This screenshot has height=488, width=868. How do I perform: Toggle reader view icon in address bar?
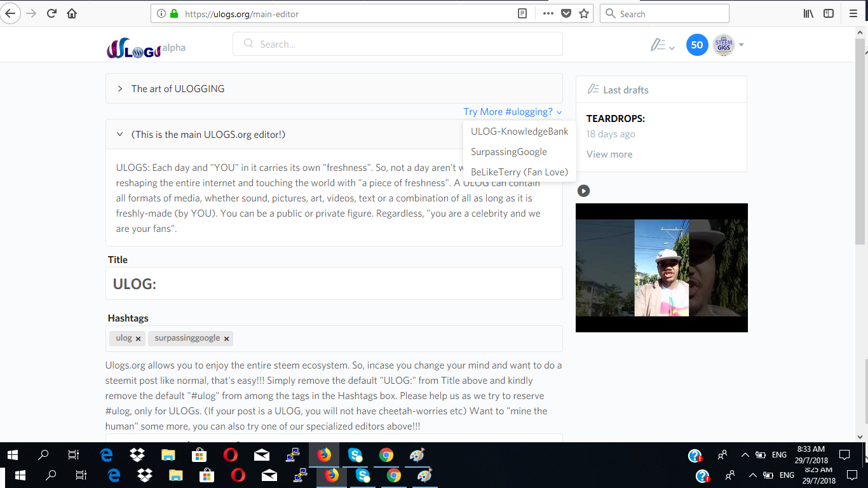pyautogui.click(x=522, y=13)
